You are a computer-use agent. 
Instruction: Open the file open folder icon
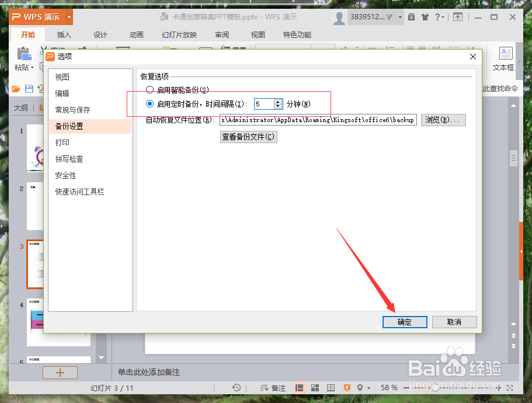tap(16, 89)
